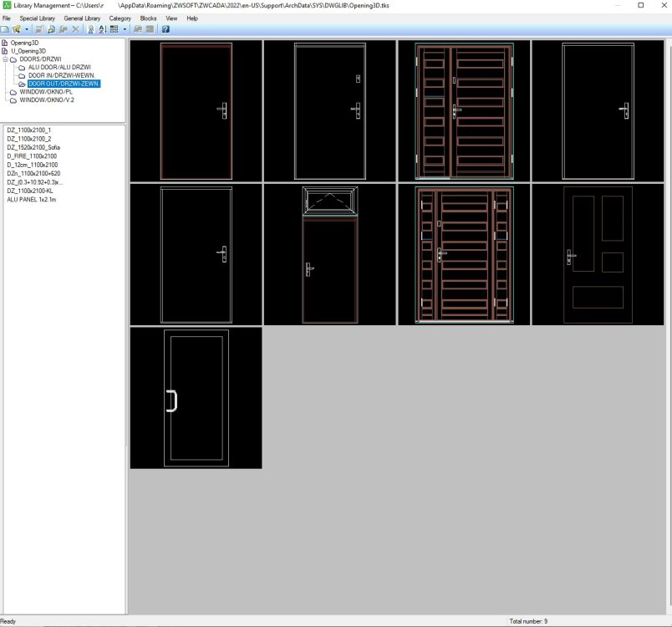
Task: Click the blue Help question-mark icon
Action: pyautogui.click(x=165, y=29)
